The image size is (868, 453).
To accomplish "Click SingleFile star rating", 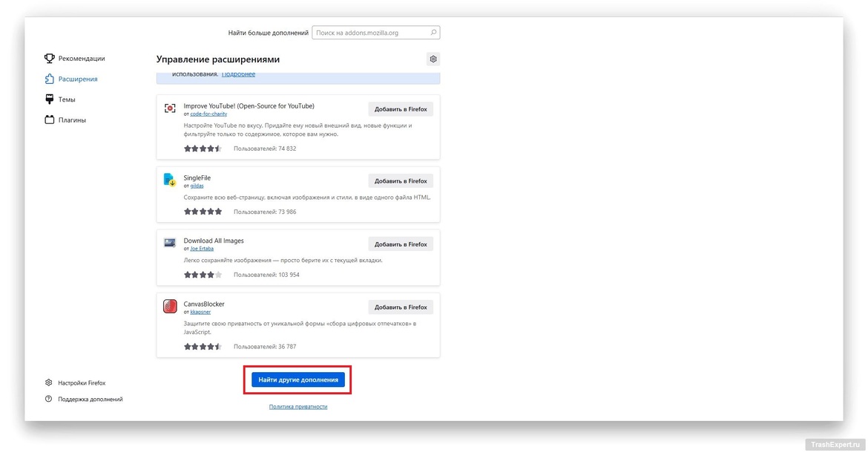I will coord(203,212).
